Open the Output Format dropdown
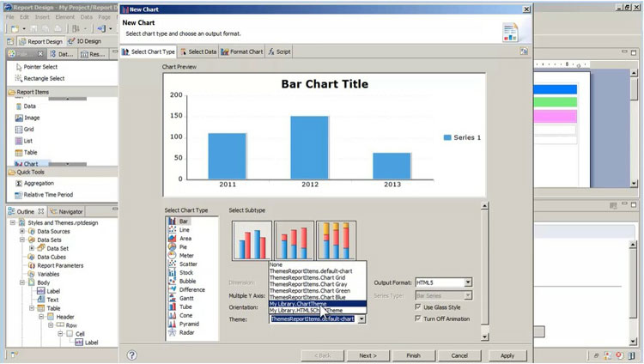This screenshot has height=364, width=644. [x=468, y=282]
